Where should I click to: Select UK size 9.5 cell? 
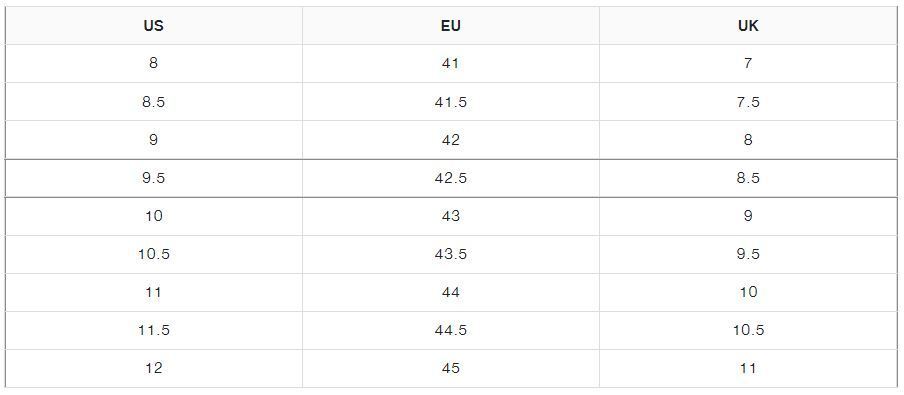coord(748,254)
